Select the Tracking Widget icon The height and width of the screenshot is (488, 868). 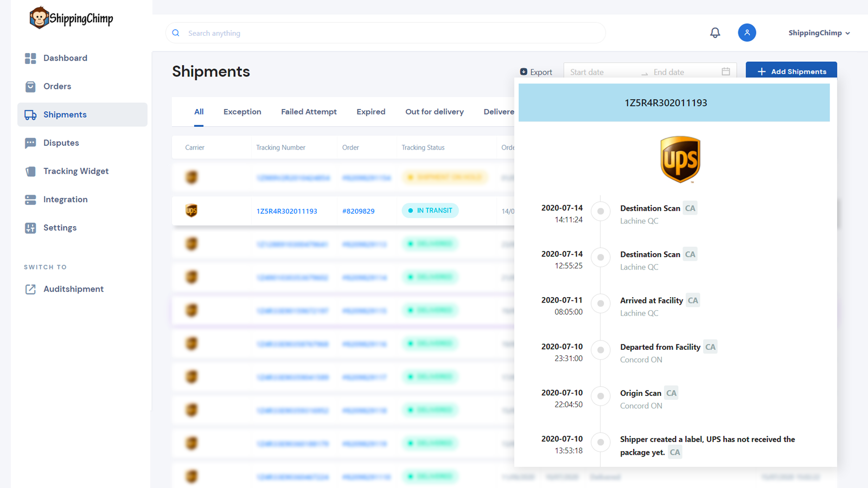tap(31, 171)
